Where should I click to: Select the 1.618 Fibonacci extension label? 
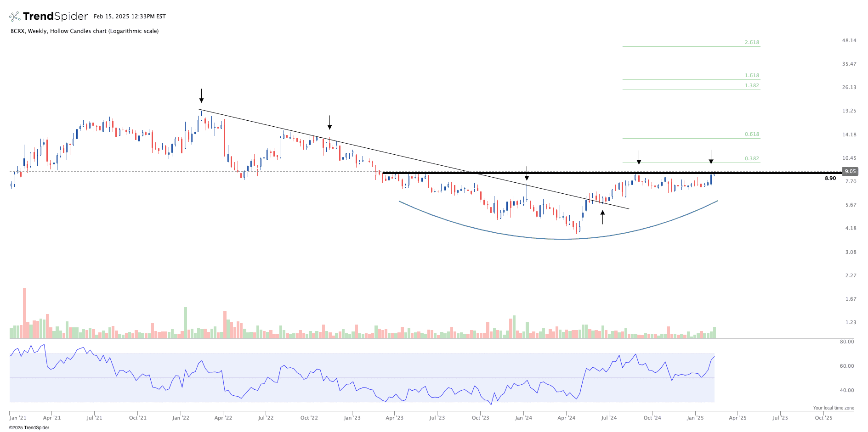pos(752,75)
